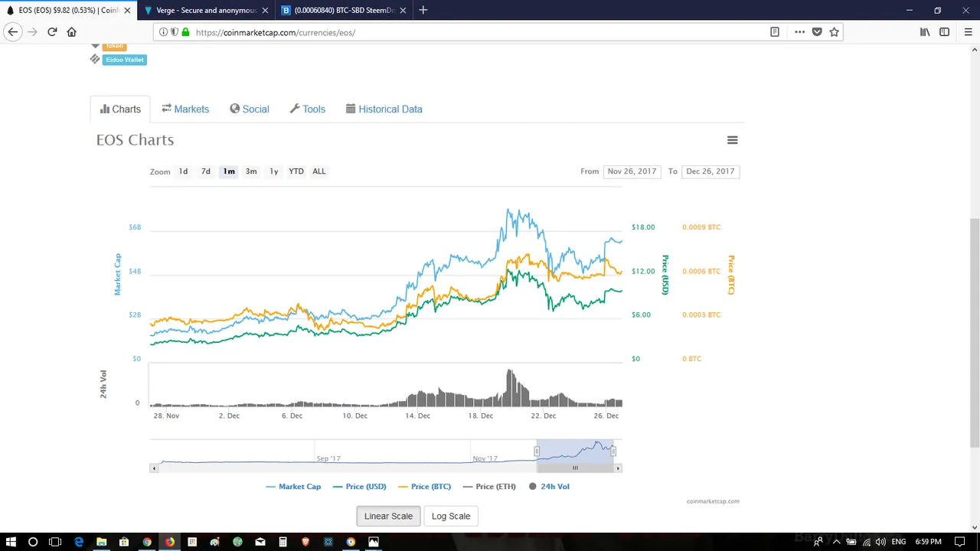Toggle Market Cap series in legend
This screenshot has height=551, width=980.
click(293, 487)
